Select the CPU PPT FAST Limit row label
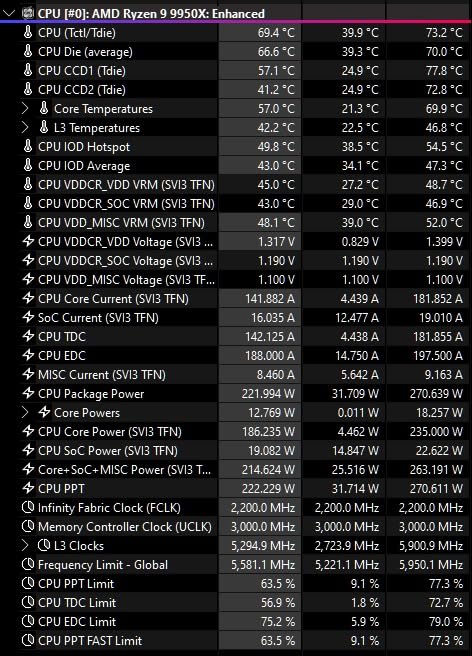The width and height of the screenshot is (472, 656). (90, 641)
